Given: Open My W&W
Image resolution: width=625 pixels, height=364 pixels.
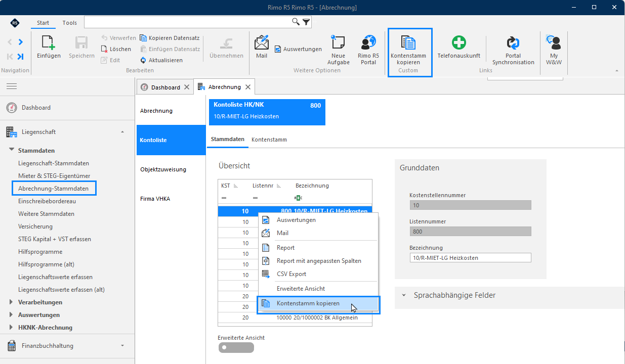Looking at the screenshot, I should click(x=554, y=50).
